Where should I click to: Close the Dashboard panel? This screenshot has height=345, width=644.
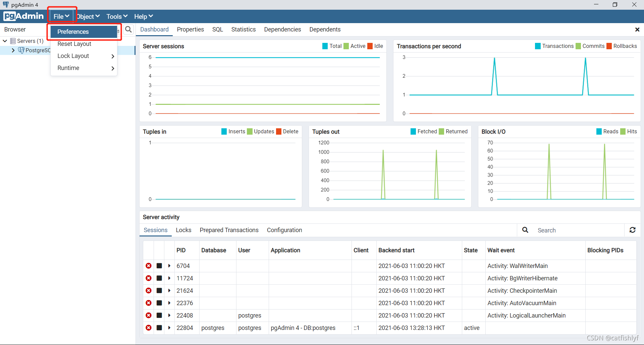point(637,29)
